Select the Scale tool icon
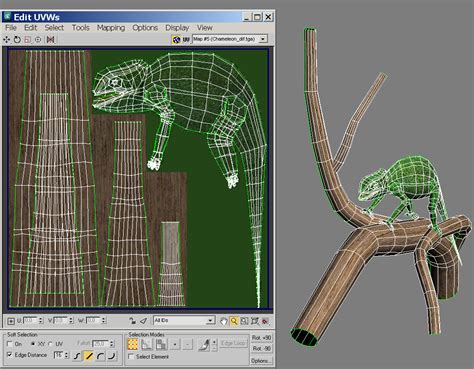474x369 pixels. pos(27,40)
